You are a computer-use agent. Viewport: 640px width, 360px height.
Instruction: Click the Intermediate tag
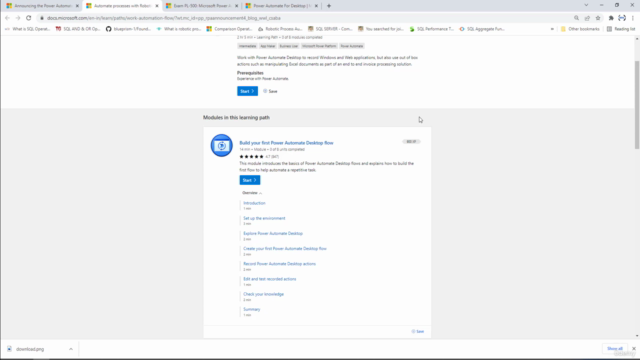pyautogui.click(x=247, y=46)
